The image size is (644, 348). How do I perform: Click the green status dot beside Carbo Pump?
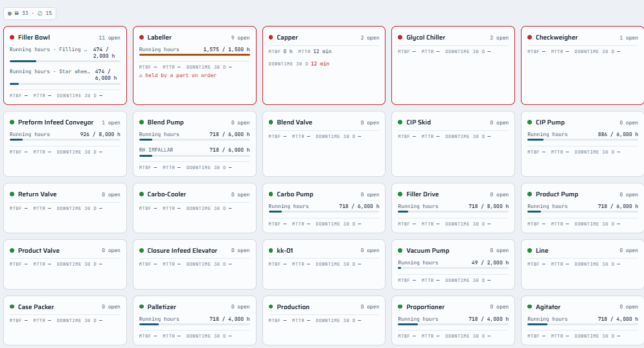coord(271,194)
